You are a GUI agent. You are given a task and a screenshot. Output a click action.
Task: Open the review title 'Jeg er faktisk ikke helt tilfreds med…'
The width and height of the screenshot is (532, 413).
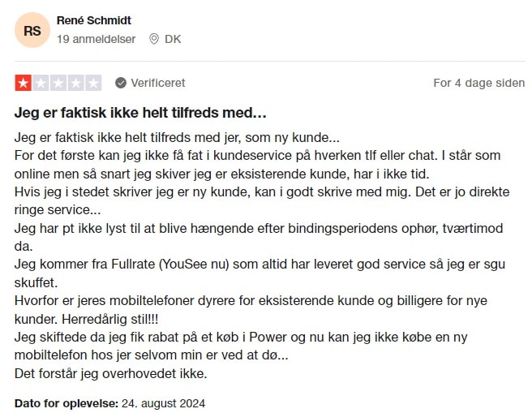coord(140,111)
